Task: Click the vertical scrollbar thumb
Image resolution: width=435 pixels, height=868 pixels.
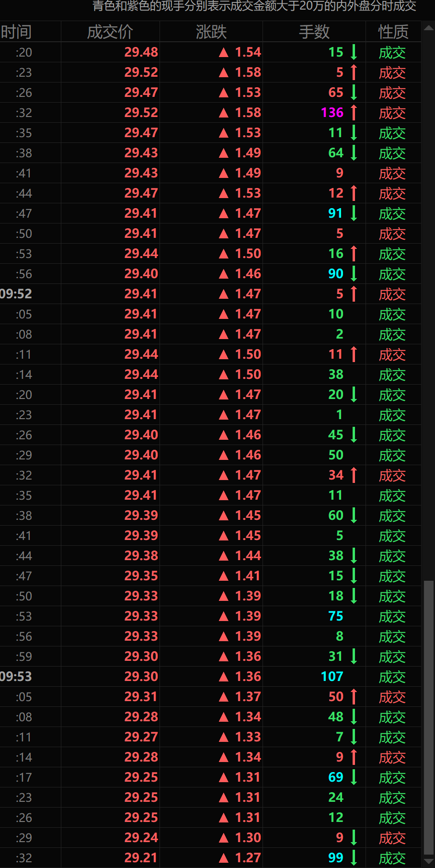Action: coord(428,717)
